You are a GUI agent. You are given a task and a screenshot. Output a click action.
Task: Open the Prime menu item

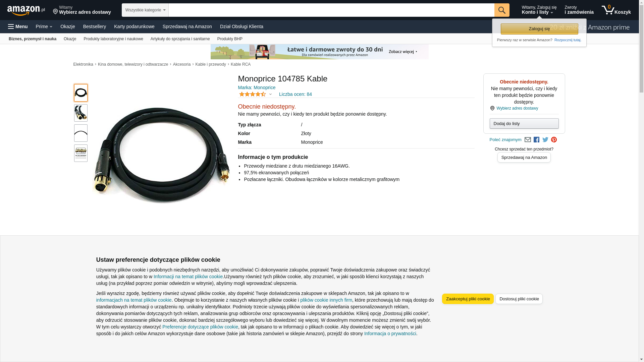click(x=44, y=26)
